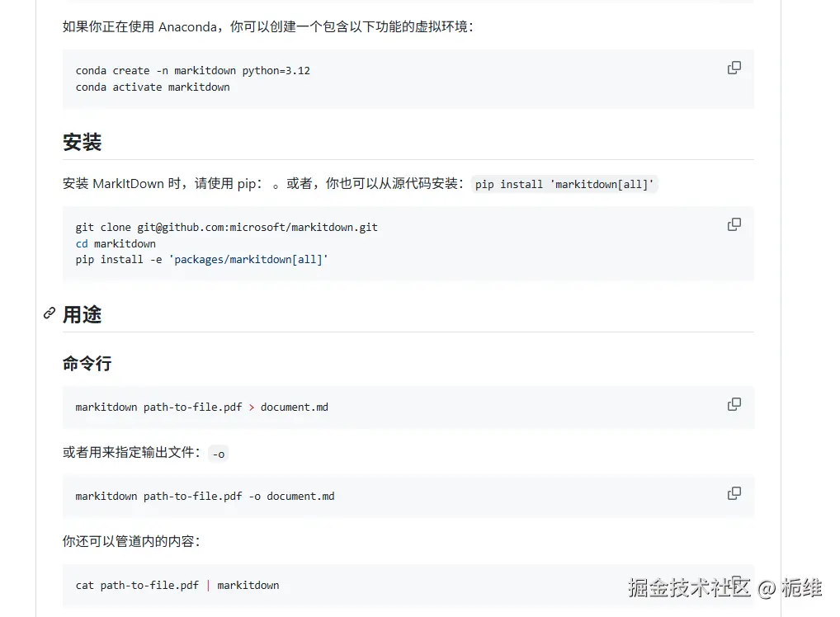The height and width of the screenshot is (617, 840).
Task: Copy the 'markitdown path-to-file.pdf -o document.md' command
Action: coord(734,494)
